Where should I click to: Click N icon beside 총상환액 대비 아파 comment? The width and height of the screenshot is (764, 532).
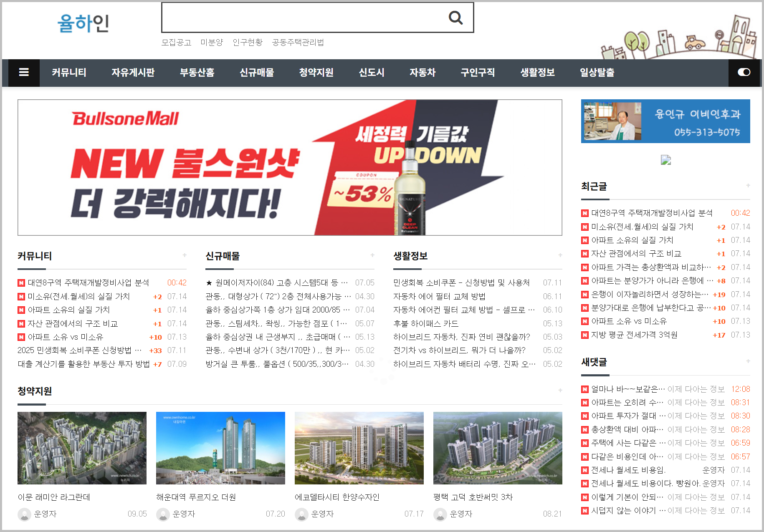click(x=585, y=430)
